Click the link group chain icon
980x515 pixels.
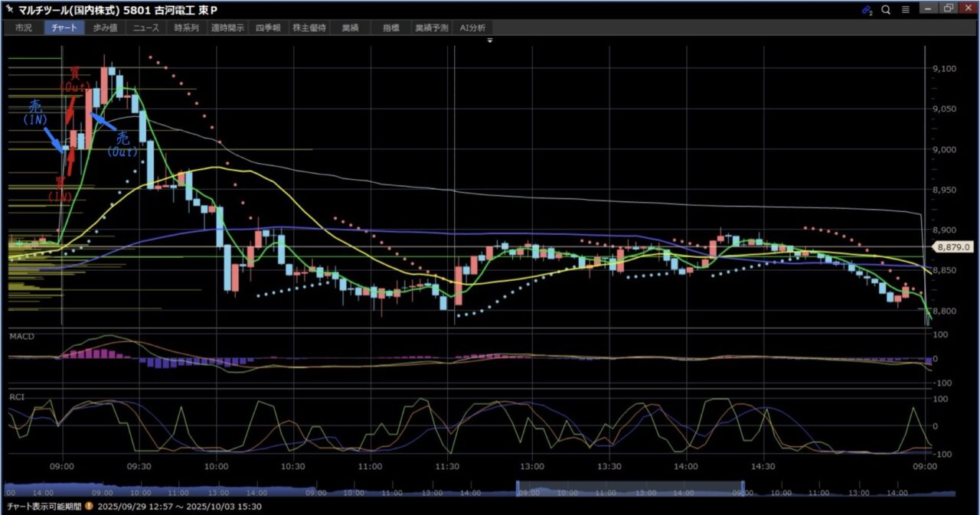click(x=867, y=10)
